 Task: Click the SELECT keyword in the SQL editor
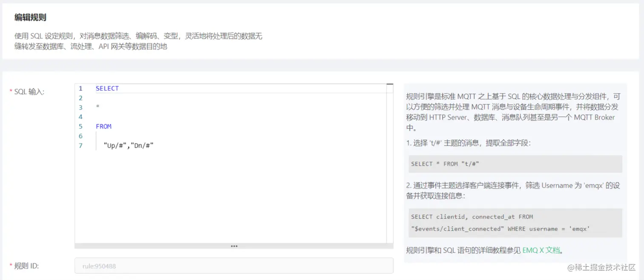[x=107, y=88]
